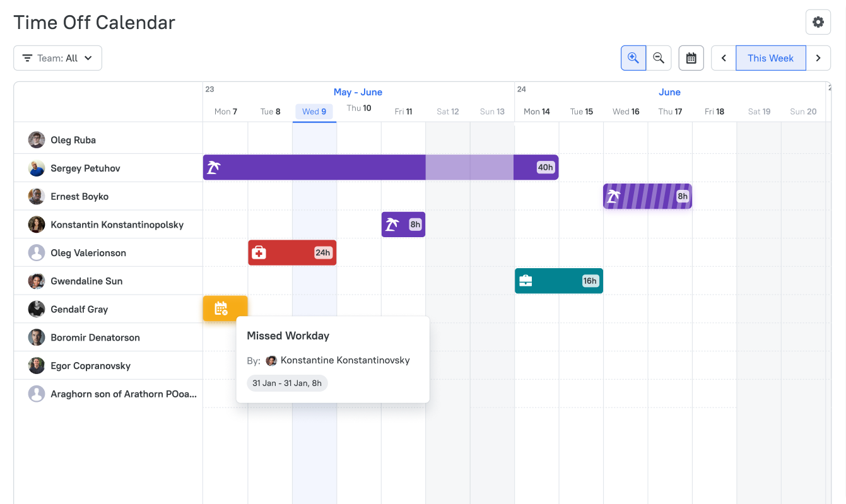Click the This Week button
Screen dimensions: 846x504
[x=770, y=58]
